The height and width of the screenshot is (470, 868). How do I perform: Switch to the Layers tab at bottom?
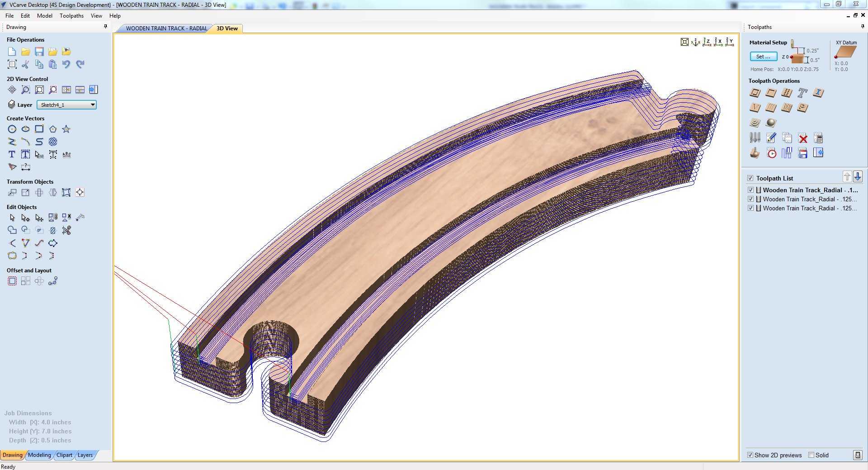85,455
